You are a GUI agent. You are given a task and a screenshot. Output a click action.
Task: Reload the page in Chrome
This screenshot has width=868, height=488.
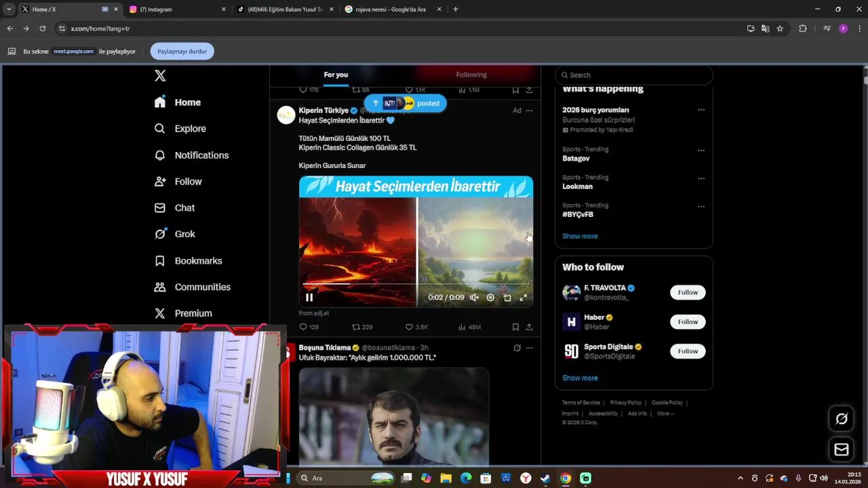pyautogui.click(x=42, y=28)
